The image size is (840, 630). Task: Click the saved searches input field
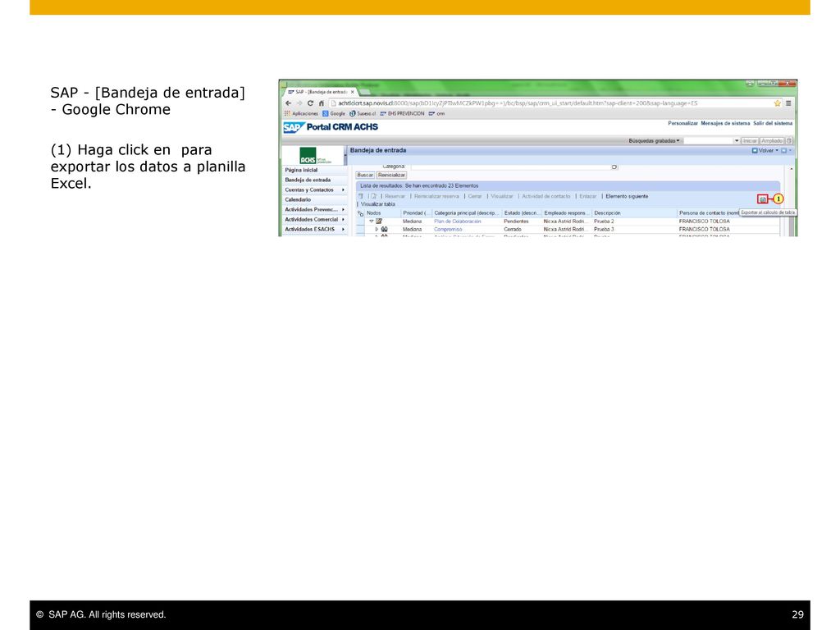(708, 141)
